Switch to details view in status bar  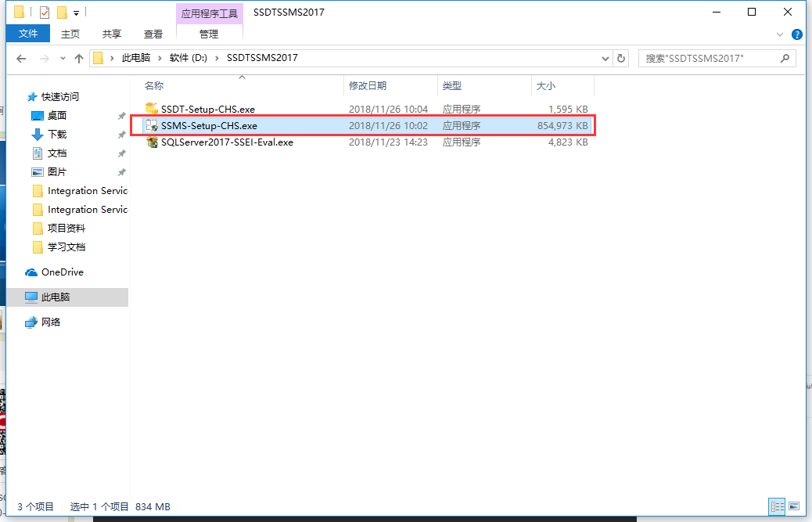[777, 506]
